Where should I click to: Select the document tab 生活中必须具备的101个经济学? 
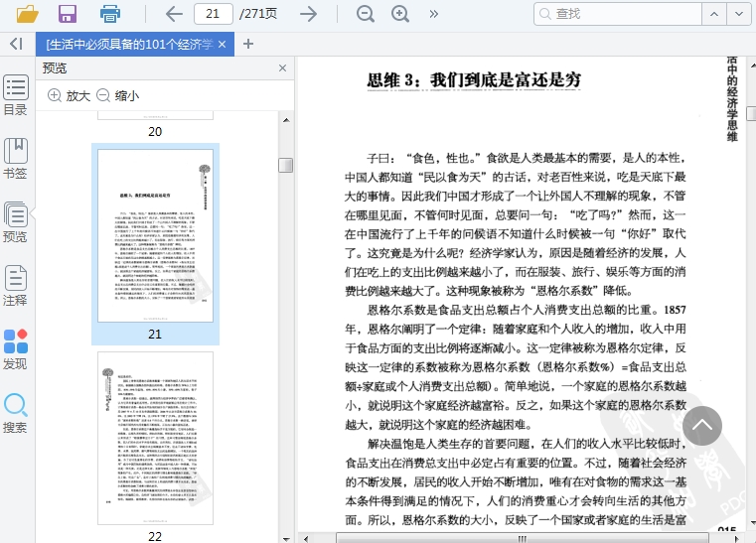tap(129, 45)
